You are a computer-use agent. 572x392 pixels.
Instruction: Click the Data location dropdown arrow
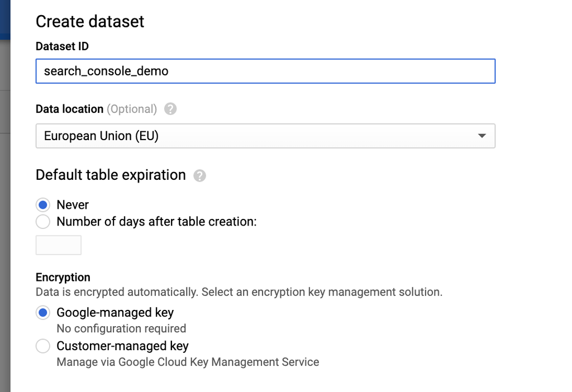tap(482, 136)
